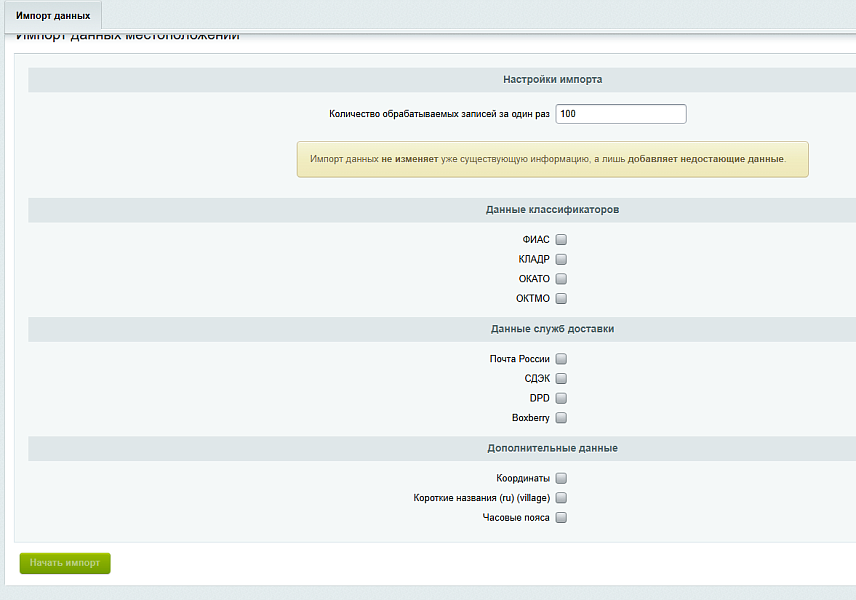Enable Почта России delivery data
This screenshot has width=856, height=600.
pyautogui.click(x=561, y=359)
